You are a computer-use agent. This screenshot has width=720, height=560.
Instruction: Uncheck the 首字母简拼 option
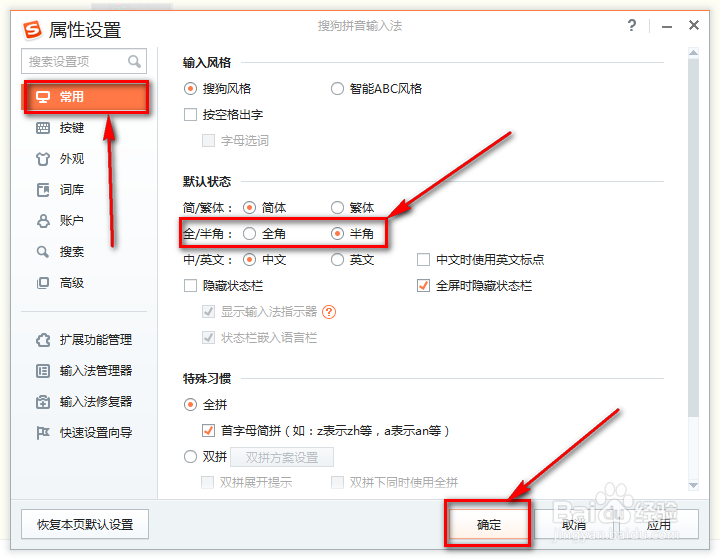(208, 431)
